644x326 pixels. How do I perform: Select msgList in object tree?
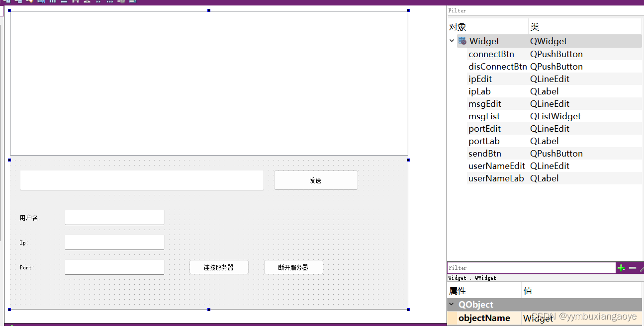click(x=484, y=116)
